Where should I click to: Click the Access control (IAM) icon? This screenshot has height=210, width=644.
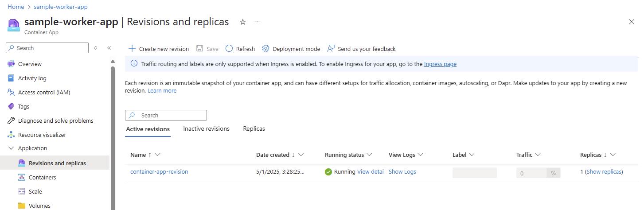pos(11,92)
